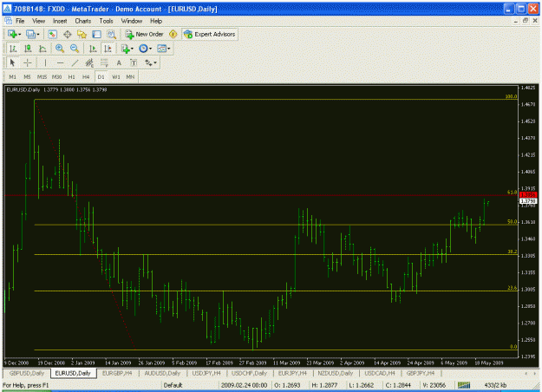Open the Navigator folder-star icon
Screen dimensions: 542x392
tap(82, 34)
